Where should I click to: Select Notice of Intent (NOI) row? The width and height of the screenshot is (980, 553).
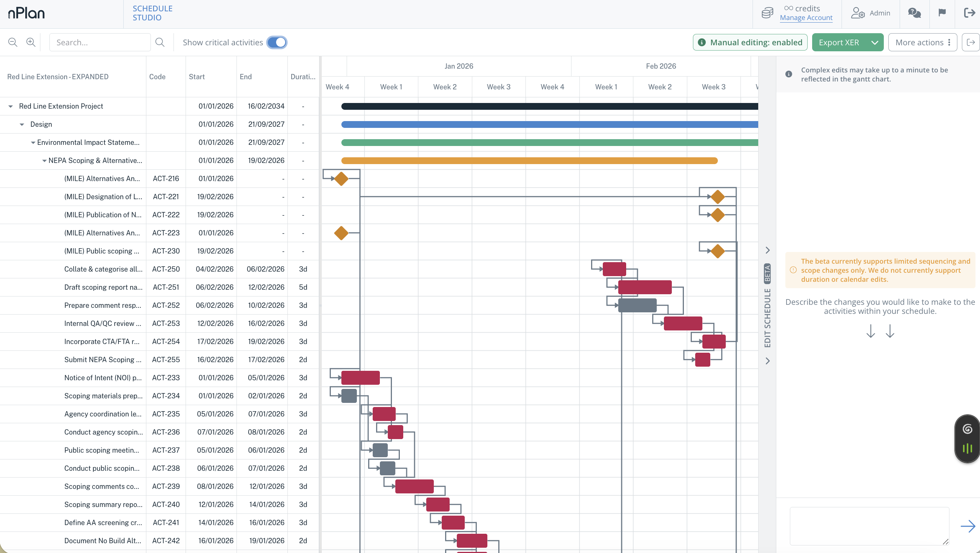[x=160, y=378]
